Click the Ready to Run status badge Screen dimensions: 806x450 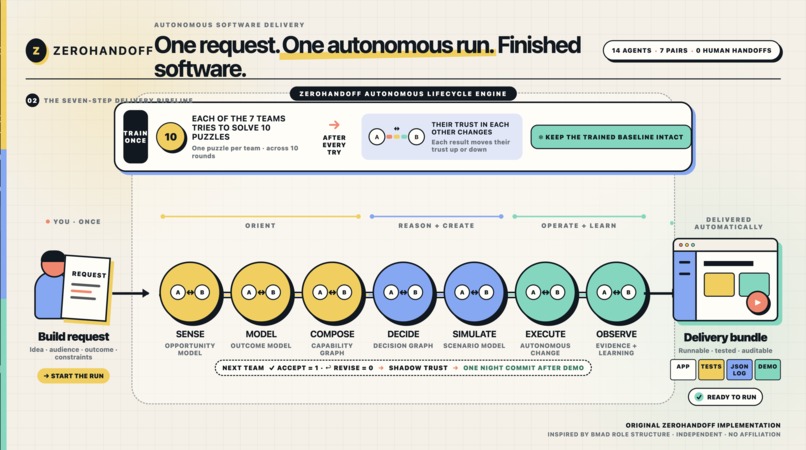(x=725, y=397)
